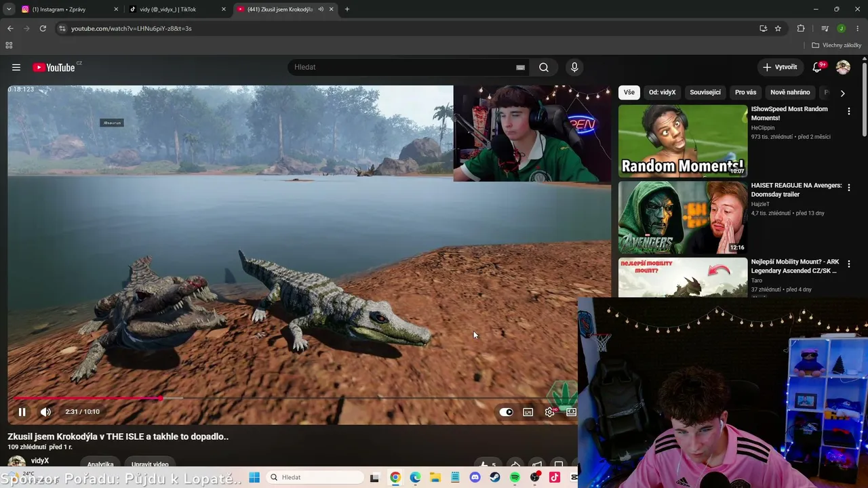This screenshot has height=488, width=868.
Task: View site information icon in address bar
Action: [x=62, y=28]
